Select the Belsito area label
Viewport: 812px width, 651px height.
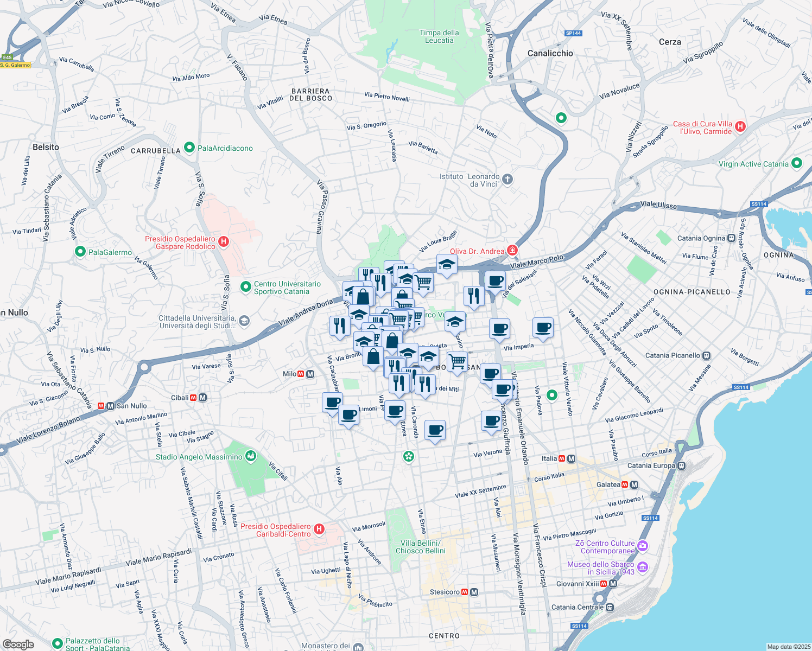tap(46, 147)
